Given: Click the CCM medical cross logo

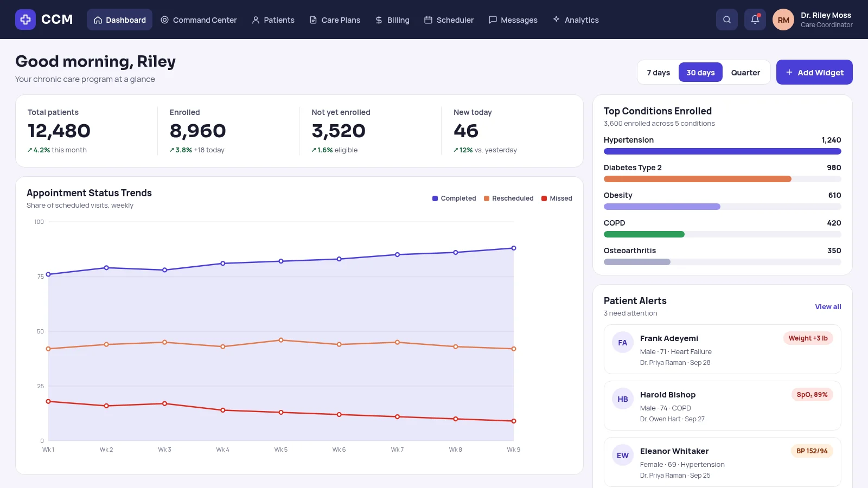Looking at the screenshot, I should pyautogui.click(x=25, y=20).
